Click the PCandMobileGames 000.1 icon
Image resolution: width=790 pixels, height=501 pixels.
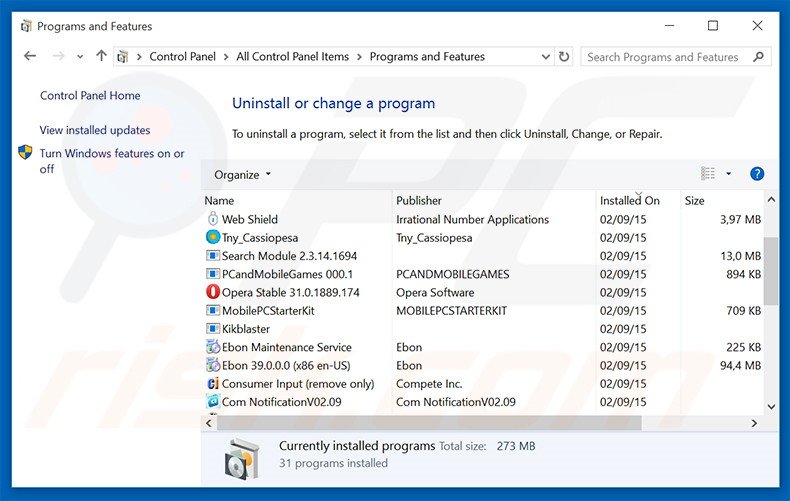click(x=213, y=274)
